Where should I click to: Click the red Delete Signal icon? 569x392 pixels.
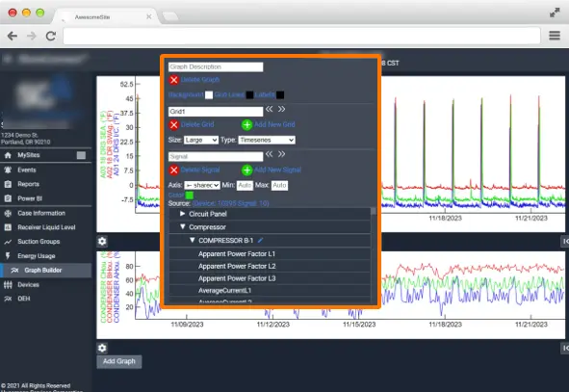pyautogui.click(x=174, y=170)
